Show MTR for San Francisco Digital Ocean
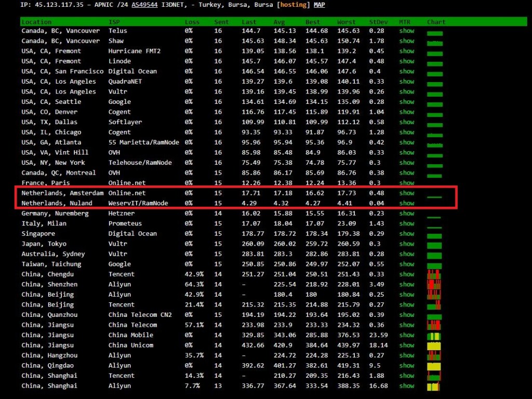Image resolution: width=532 pixels, height=399 pixels. point(406,72)
